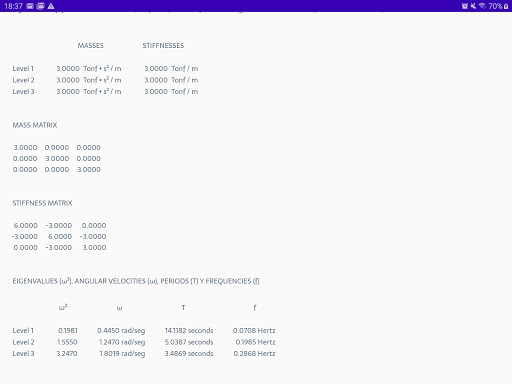
Task: Select second-row 6.0000 in stiffness matrix
Action: [x=60, y=236]
